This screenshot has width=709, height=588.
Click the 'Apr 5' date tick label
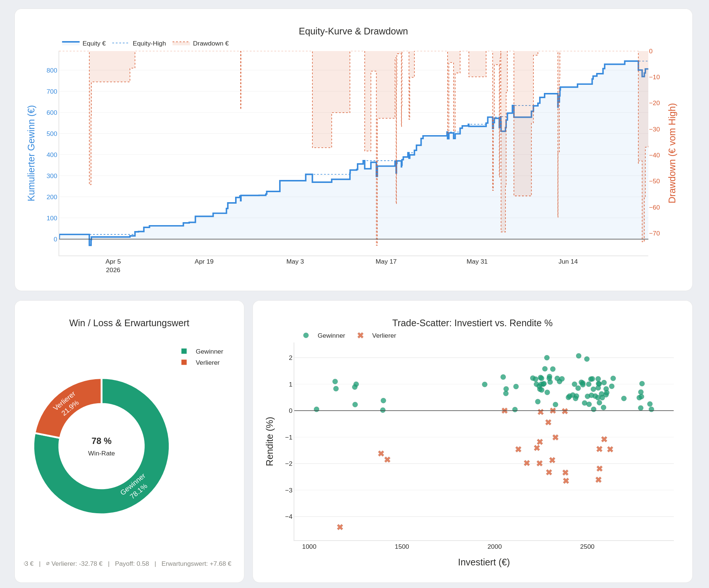point(113,261)
